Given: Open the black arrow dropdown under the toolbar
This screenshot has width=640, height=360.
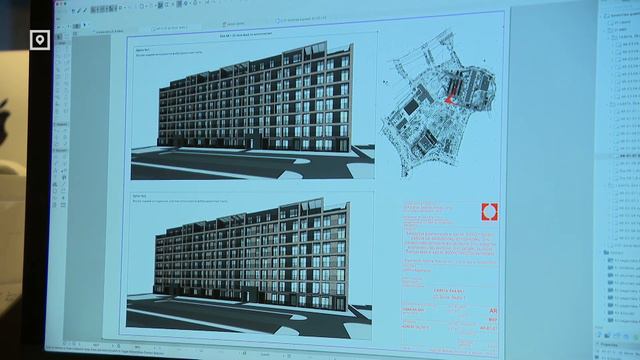Looking at the screenshot, I should pyautogui.click(x=85, y=25).
